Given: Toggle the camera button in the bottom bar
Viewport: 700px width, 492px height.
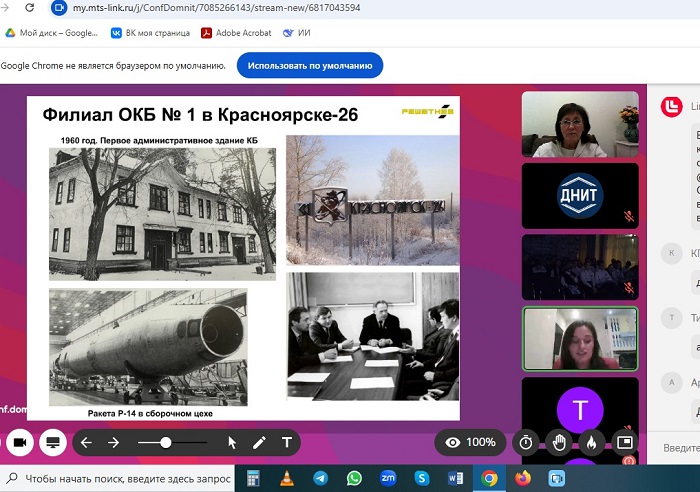Looking at the screenshot, I should [18, 442].
